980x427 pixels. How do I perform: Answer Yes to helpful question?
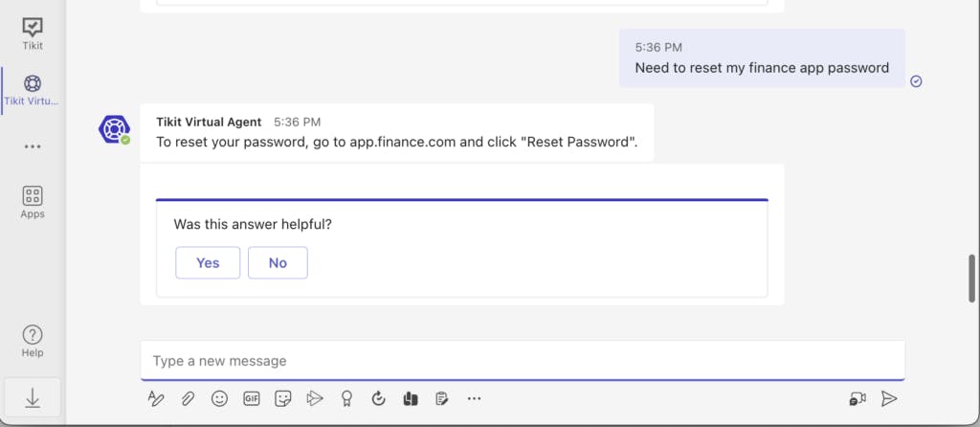point(208,263)
